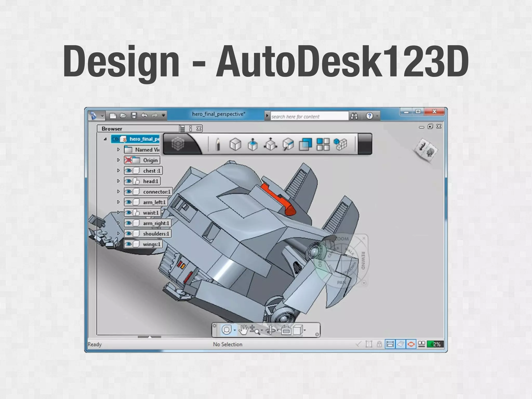Expand the shoulders:1 node
Screen dimensions: 532x399
coord(118,234)
